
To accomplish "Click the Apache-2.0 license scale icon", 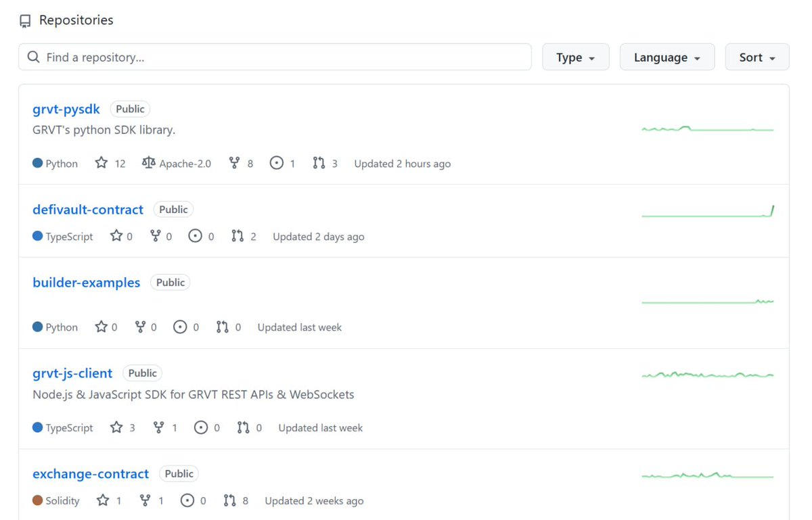I will 149,163.
